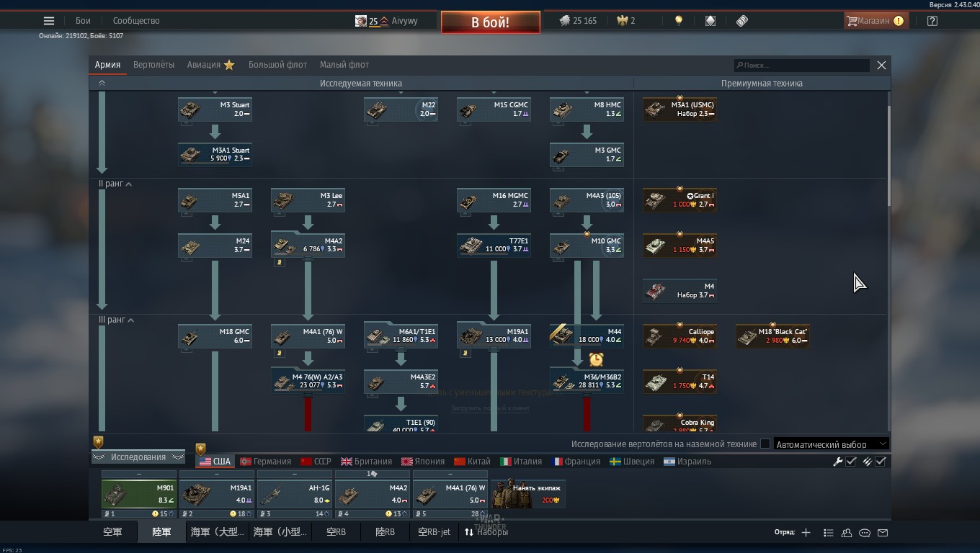Select the СССР nation tab
This screenshot has height=553, width=980.
pyautogui.click(x=316, y=462)
